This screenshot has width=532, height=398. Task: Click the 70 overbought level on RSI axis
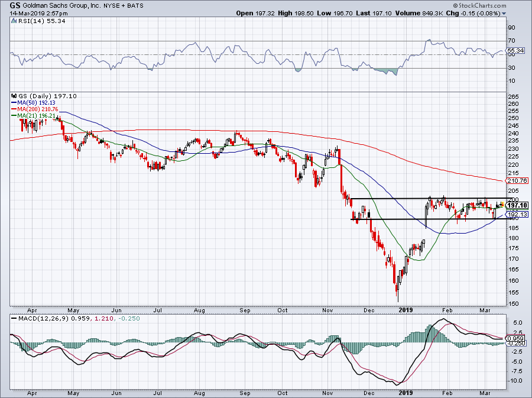[x=511, y=41]
